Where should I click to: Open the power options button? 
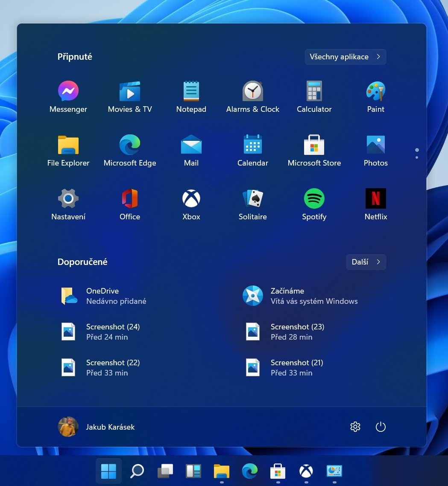(381, 427)
